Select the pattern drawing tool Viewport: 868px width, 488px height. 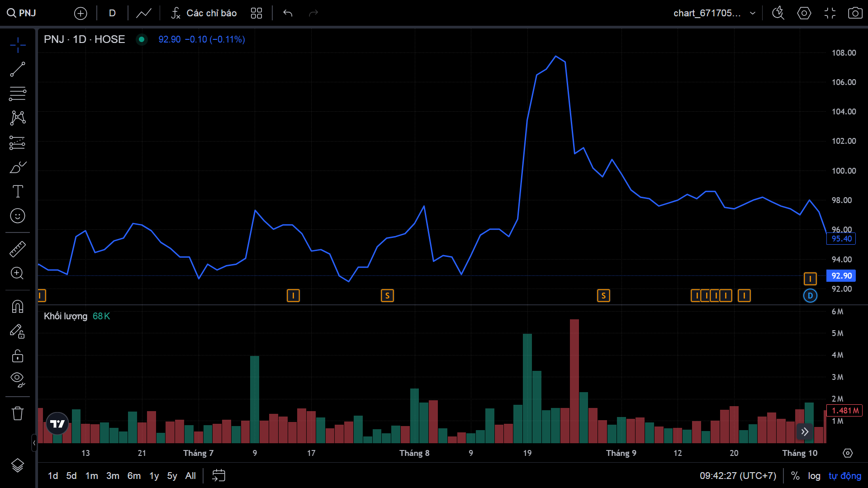coord(18,118)
